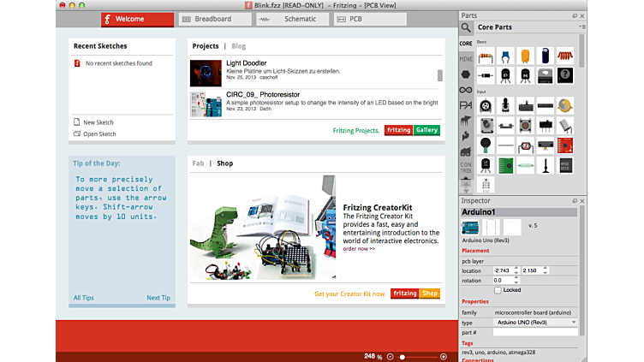The height and width of the screenshot is (362, 644).
Task: Open the Arduino parts bin icon
Action: [466, 90]
